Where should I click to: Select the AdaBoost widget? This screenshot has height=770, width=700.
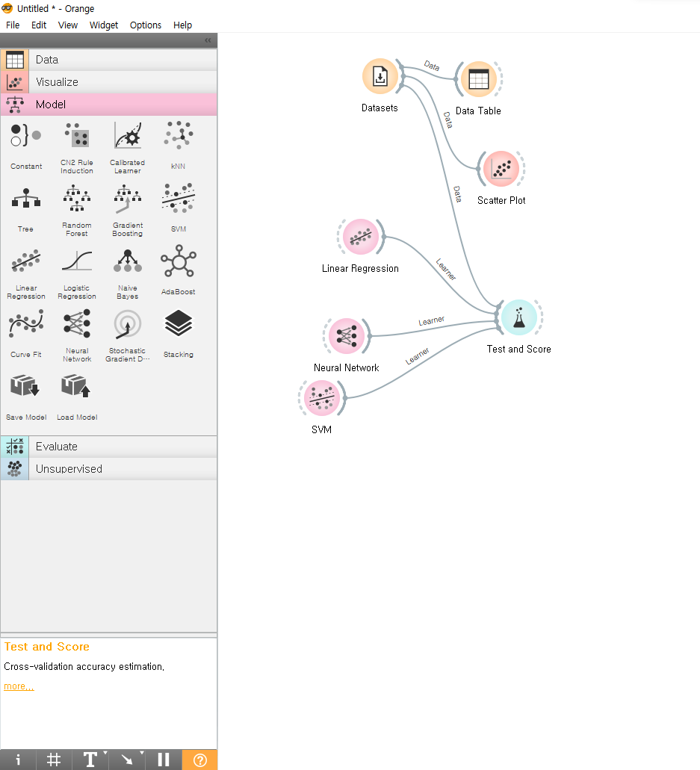[177, 261]
